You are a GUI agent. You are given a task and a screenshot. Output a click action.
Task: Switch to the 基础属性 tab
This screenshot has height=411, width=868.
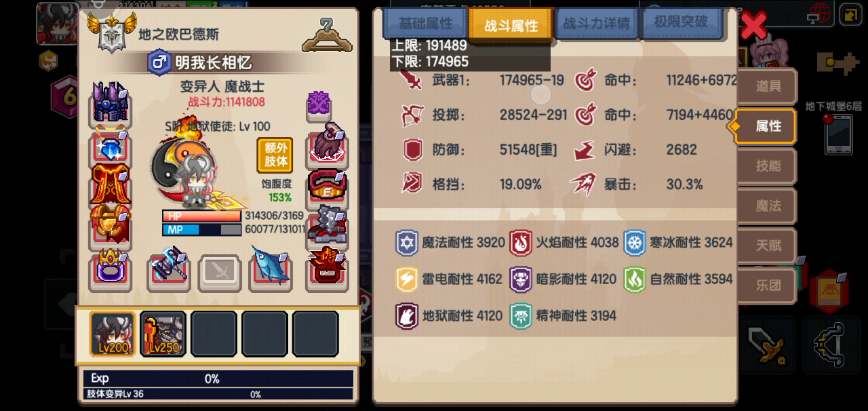pos(425,23)
